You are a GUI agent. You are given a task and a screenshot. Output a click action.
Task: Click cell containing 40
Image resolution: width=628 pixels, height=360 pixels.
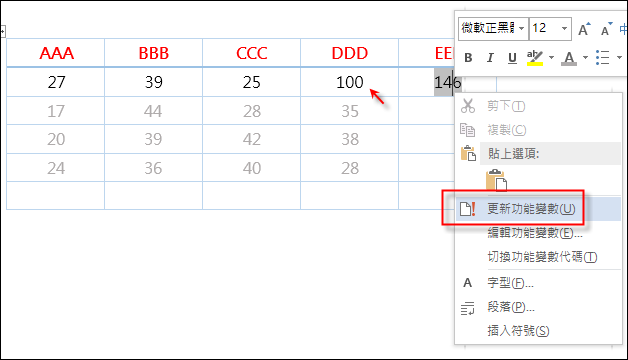pos(252,168)
